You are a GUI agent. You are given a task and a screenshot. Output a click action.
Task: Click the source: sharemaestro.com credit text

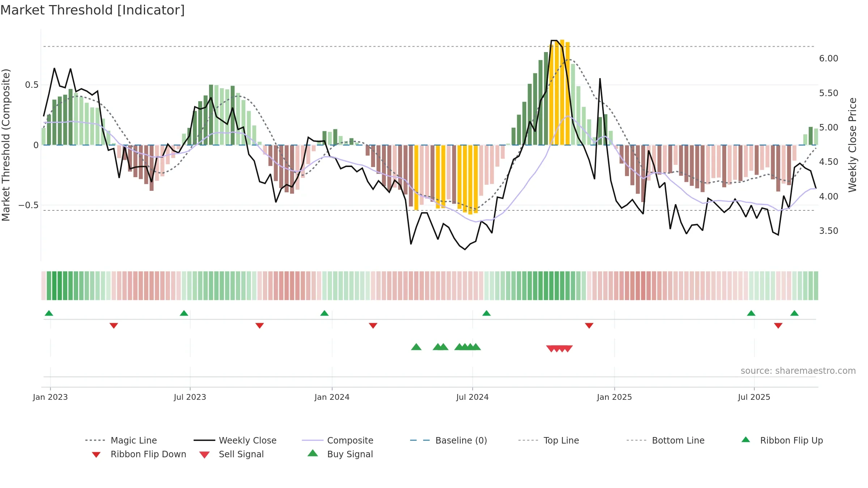798,371
